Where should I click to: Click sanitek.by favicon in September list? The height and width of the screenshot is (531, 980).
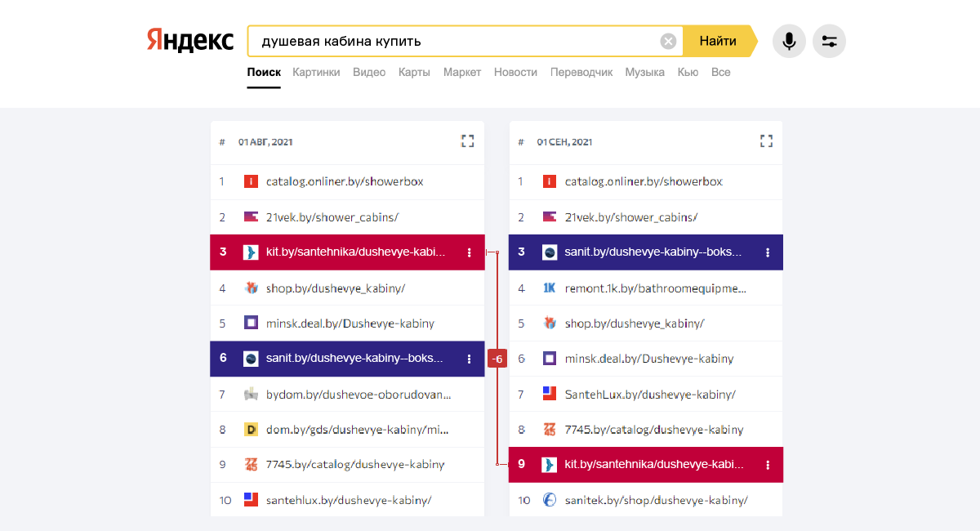[x=550, y=499]
